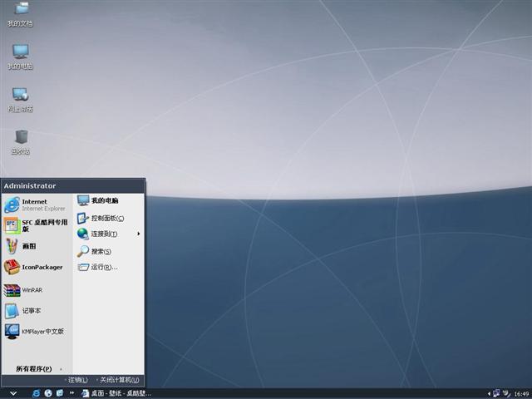The width and height of the screenshot is (532, 399).
Task: Click the tray icon next to clock
Action: click(x=506, y=393)
